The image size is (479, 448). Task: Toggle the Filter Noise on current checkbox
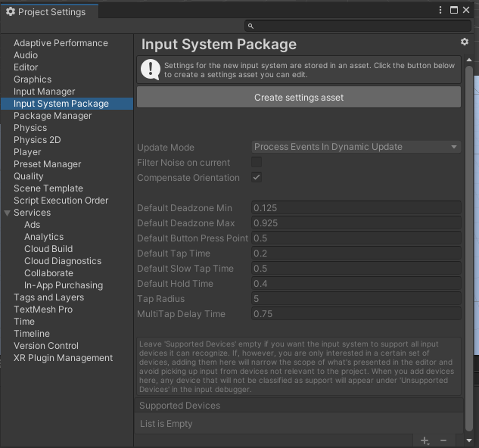click(x=257, y=162)
